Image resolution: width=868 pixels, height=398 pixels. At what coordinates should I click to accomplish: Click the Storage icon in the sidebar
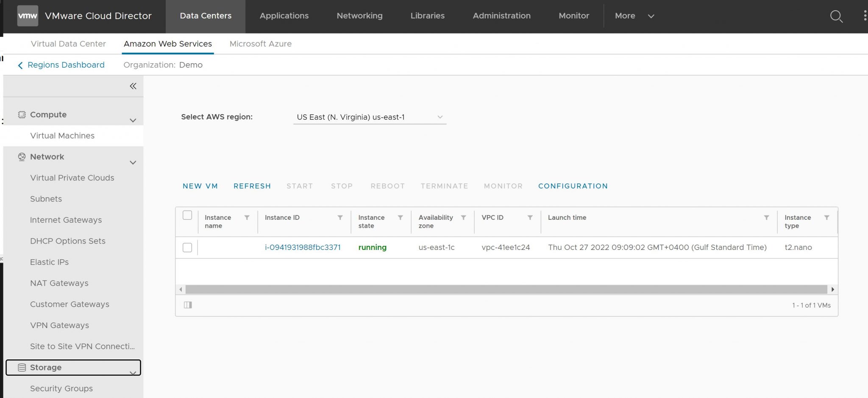point(21,367)
